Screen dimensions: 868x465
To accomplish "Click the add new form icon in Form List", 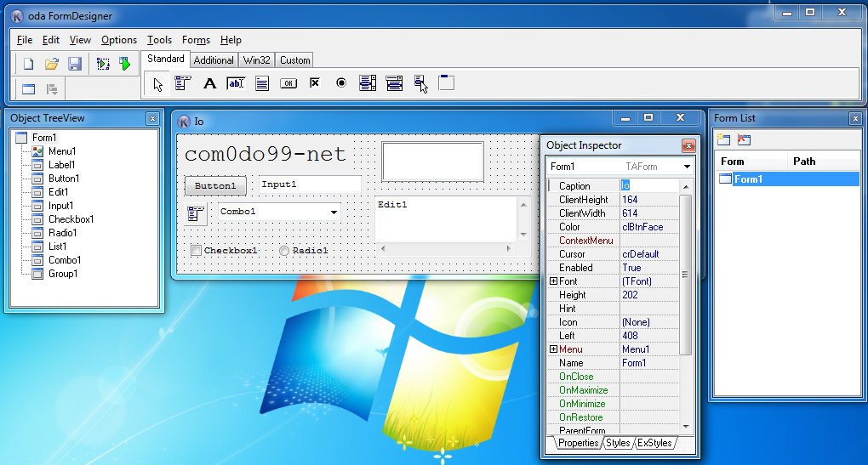I will pos(723,139).
